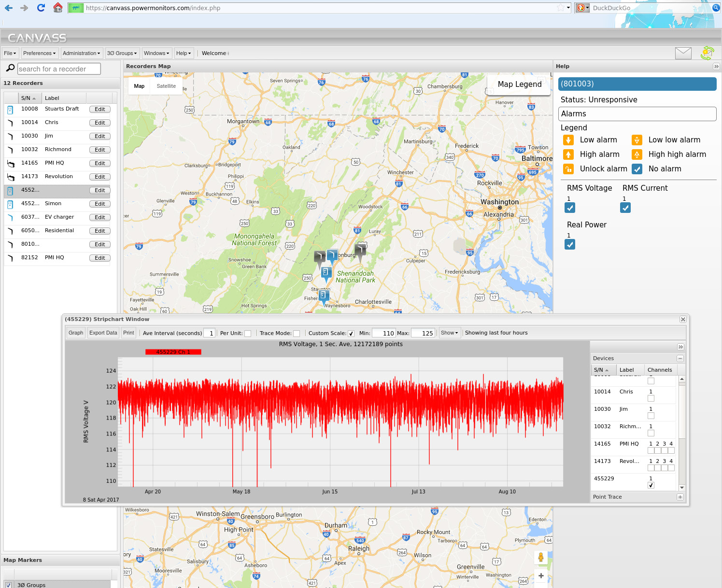This screenshot has width=722, height=588.
Task: Click the browser home icon
Action: pyautogui.click(x=58, y=8)
